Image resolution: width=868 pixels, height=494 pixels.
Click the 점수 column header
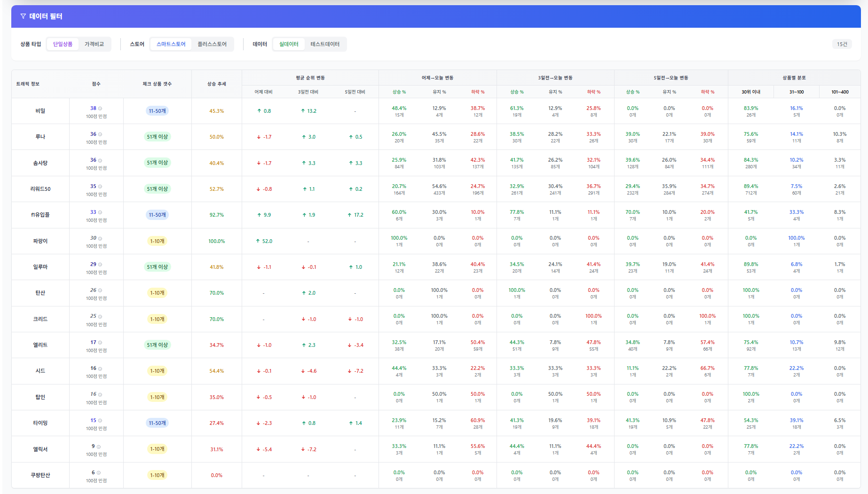click(x=96, y=84)
